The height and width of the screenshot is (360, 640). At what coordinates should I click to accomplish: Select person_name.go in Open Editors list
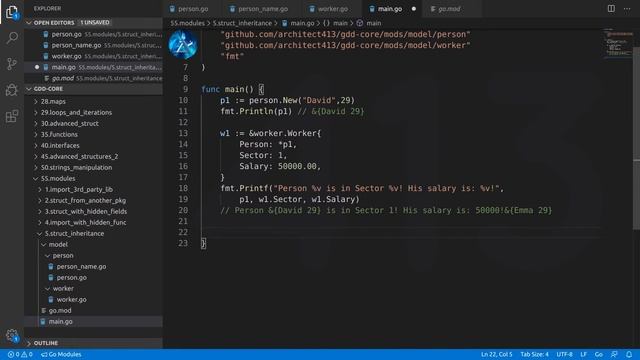click(93, 45)
